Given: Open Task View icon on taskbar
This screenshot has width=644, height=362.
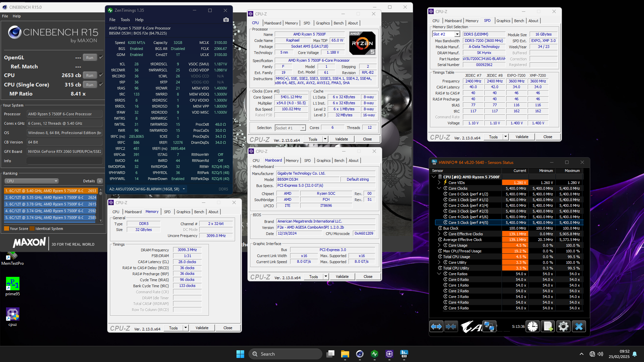Looking at the screenshot, I should (x=331, y=354).
